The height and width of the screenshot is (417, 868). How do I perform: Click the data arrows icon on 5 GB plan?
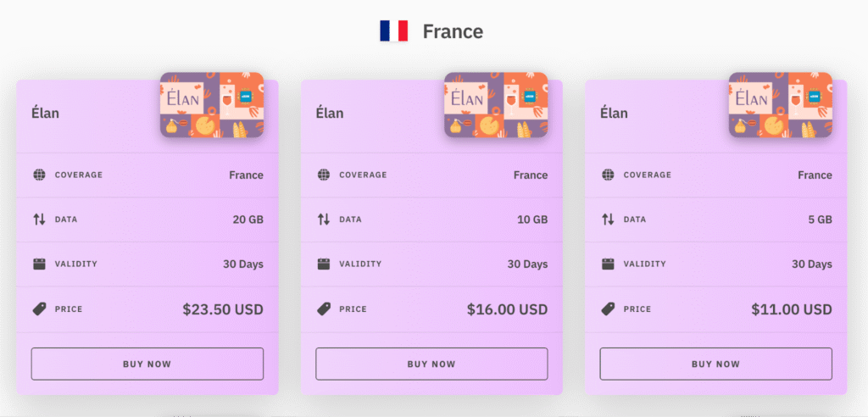coord(608,220)
